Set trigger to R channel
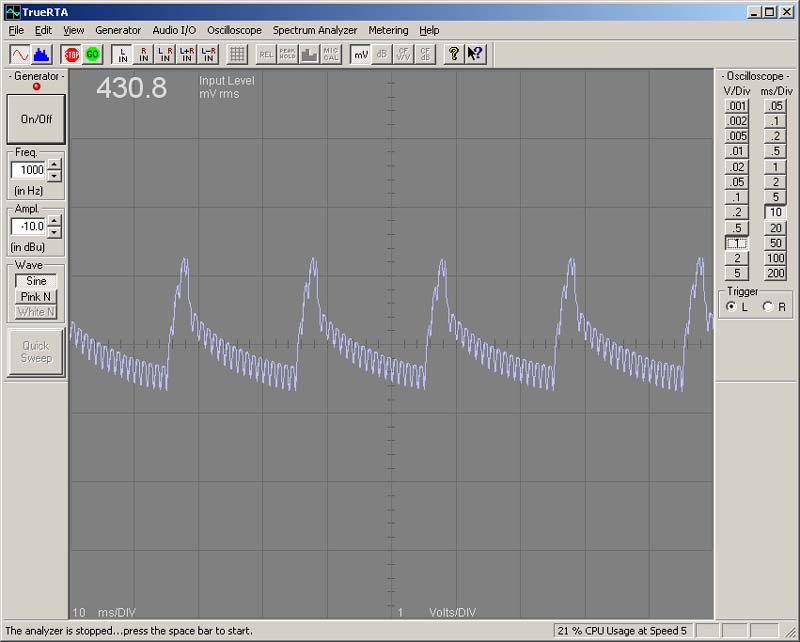 [768, 307]
